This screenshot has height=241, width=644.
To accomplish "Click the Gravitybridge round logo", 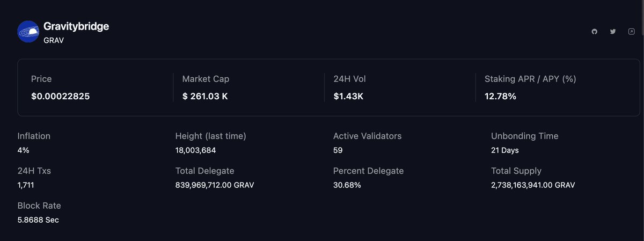I will [28, 32].
